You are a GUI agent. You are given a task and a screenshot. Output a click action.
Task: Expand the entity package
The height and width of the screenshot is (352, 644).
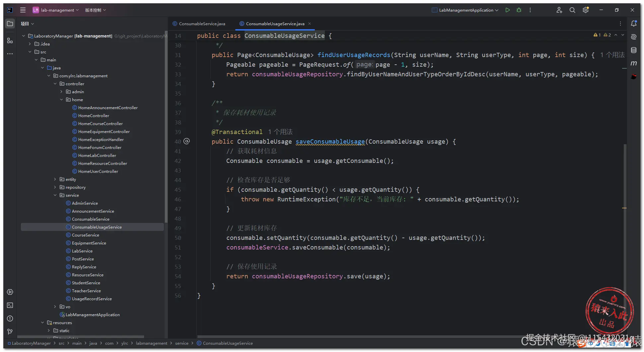click(x=55, y=179)
